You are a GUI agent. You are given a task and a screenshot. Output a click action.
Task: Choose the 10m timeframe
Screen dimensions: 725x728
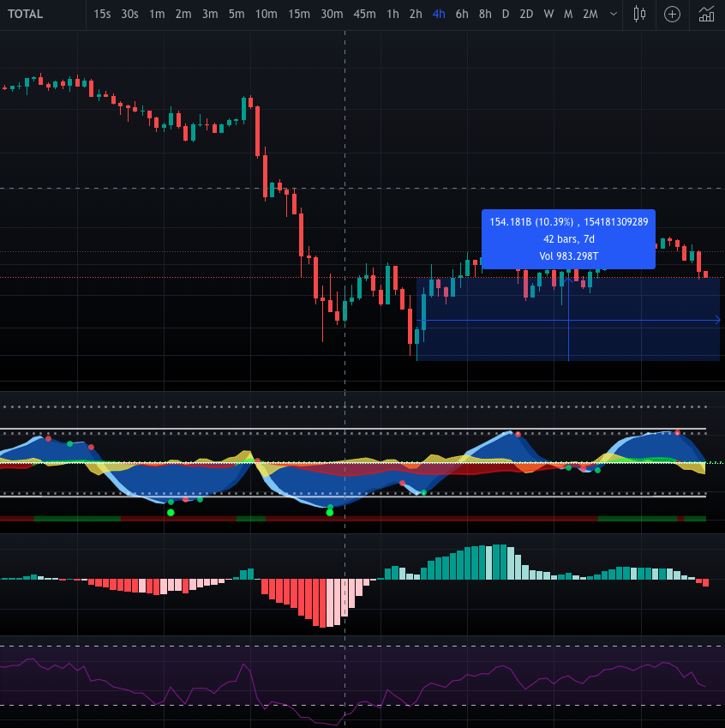(x=266, y=14)
